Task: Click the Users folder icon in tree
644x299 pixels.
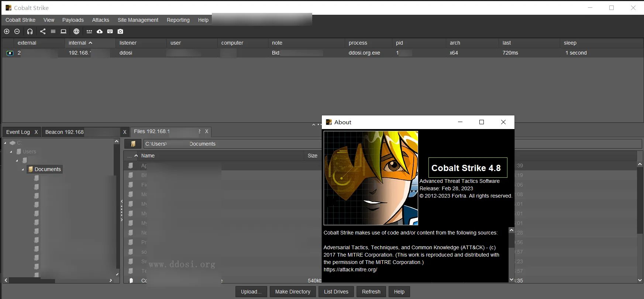Action: tap(19, 152)
